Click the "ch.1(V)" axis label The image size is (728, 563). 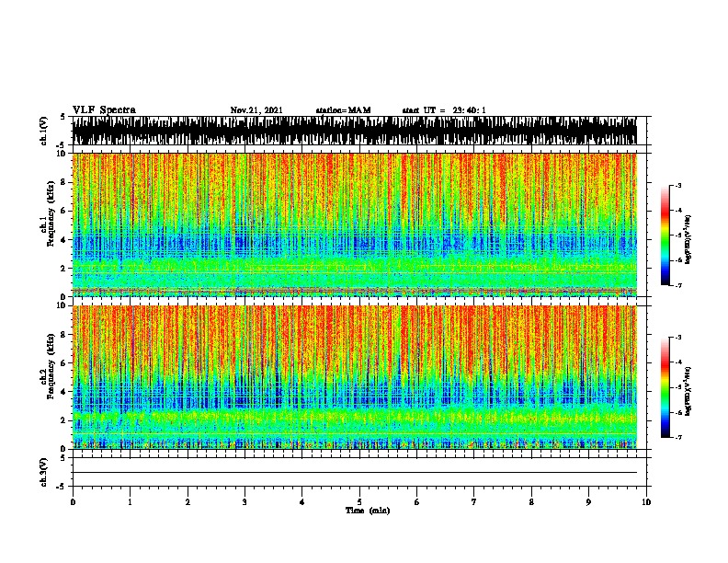pyautogui.click(x=44, y=131)
